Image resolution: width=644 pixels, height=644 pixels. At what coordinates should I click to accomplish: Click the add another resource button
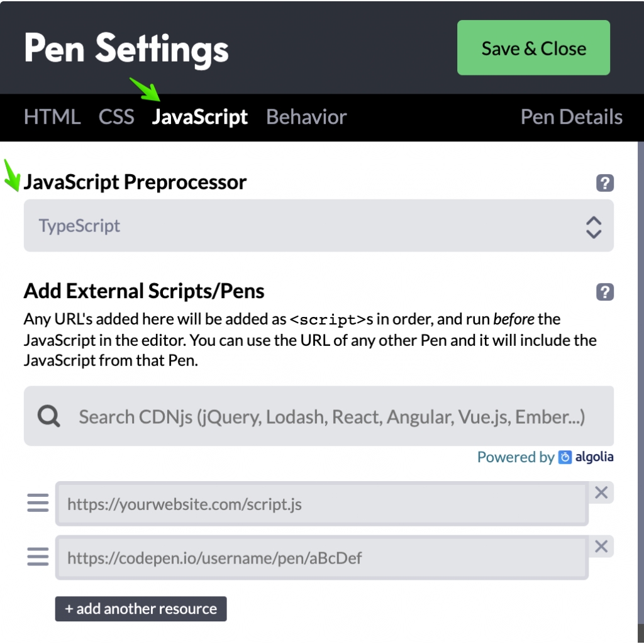140,608
